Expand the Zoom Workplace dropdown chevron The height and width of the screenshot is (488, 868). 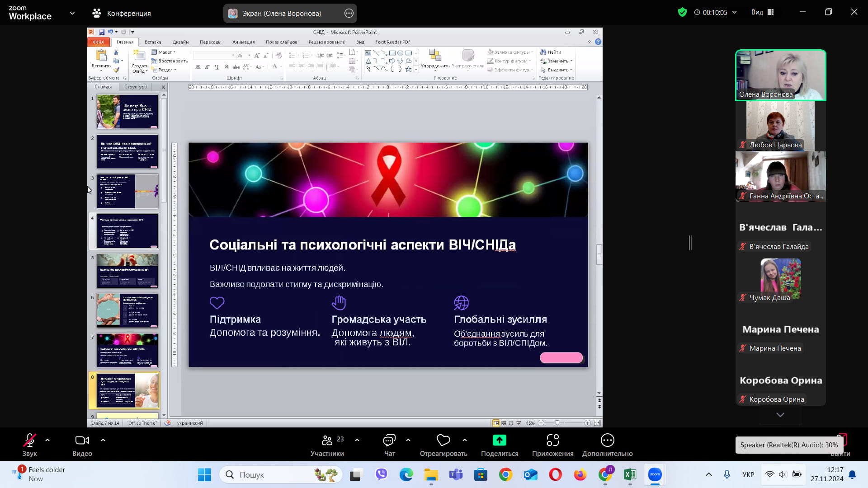click(x=72, y=13)
